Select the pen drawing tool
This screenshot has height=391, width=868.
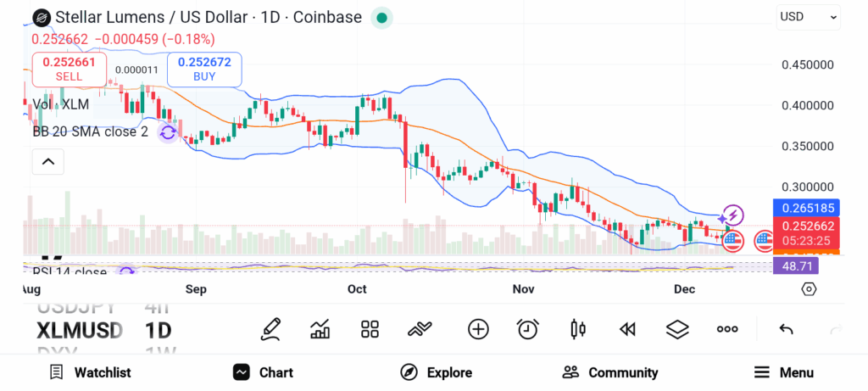(270, 329)
